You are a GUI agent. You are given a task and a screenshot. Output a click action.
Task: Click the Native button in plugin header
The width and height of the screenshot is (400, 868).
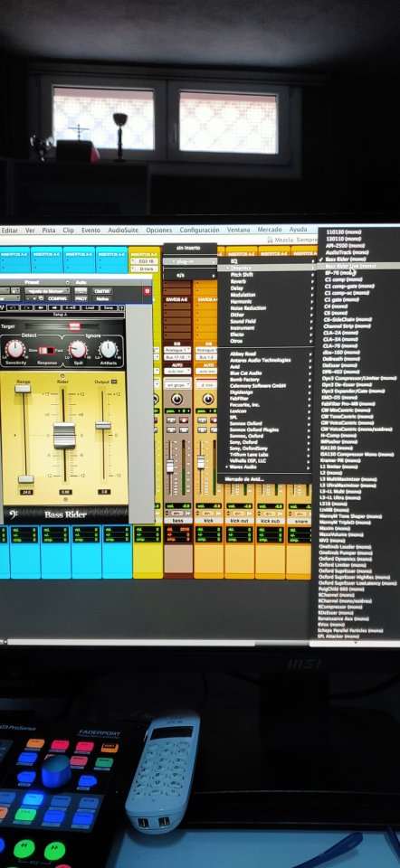102,298
